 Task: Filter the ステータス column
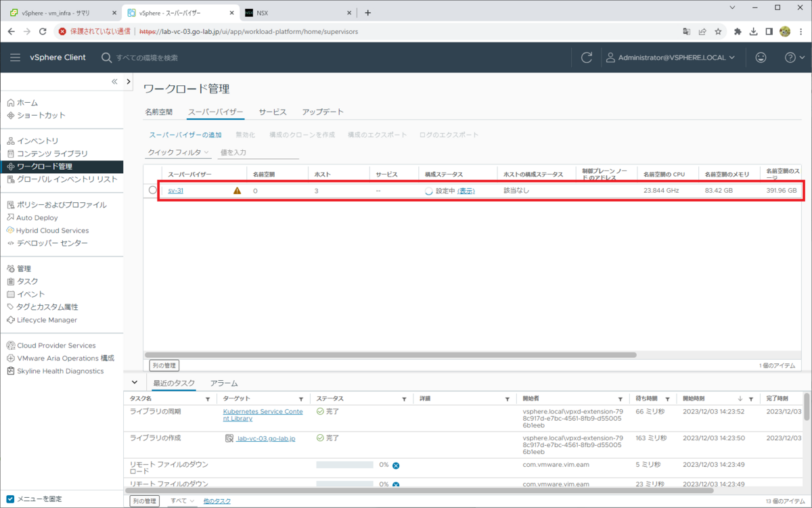[404, 399]
